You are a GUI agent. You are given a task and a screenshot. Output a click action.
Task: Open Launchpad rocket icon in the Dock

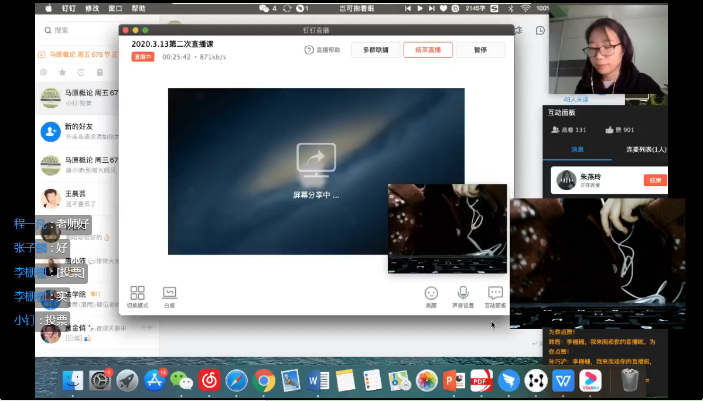pos(127,381)
